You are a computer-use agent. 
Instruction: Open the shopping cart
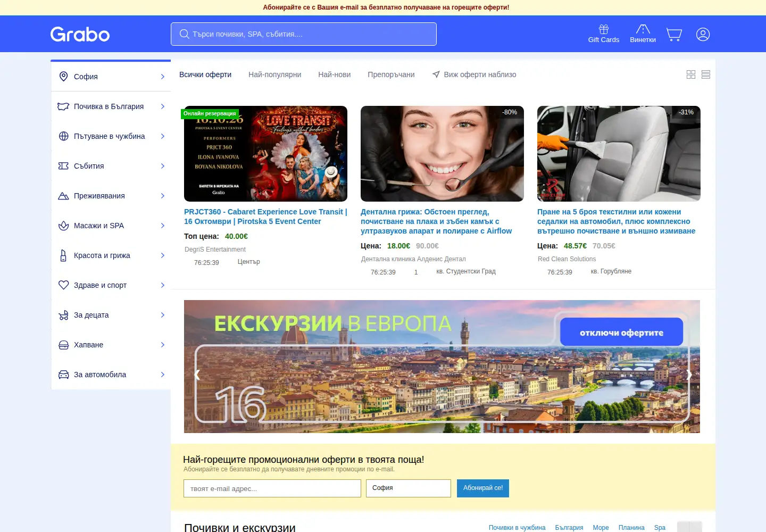[674, 35]
